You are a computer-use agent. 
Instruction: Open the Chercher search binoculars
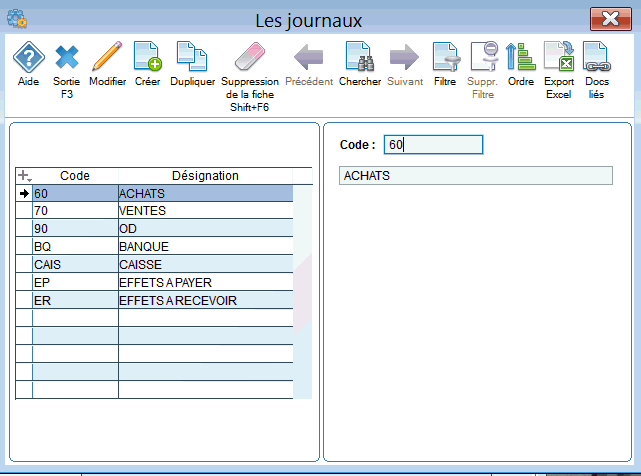[x=360, y=59]
